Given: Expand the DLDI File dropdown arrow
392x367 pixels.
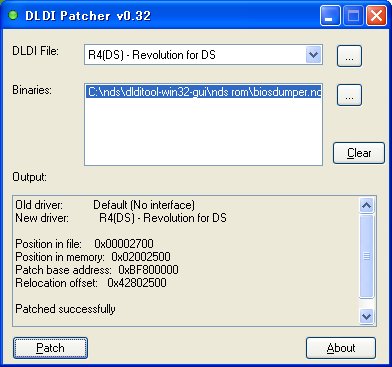Looking at the screenshot, I should pyautogui.click(x=313, y=55).
